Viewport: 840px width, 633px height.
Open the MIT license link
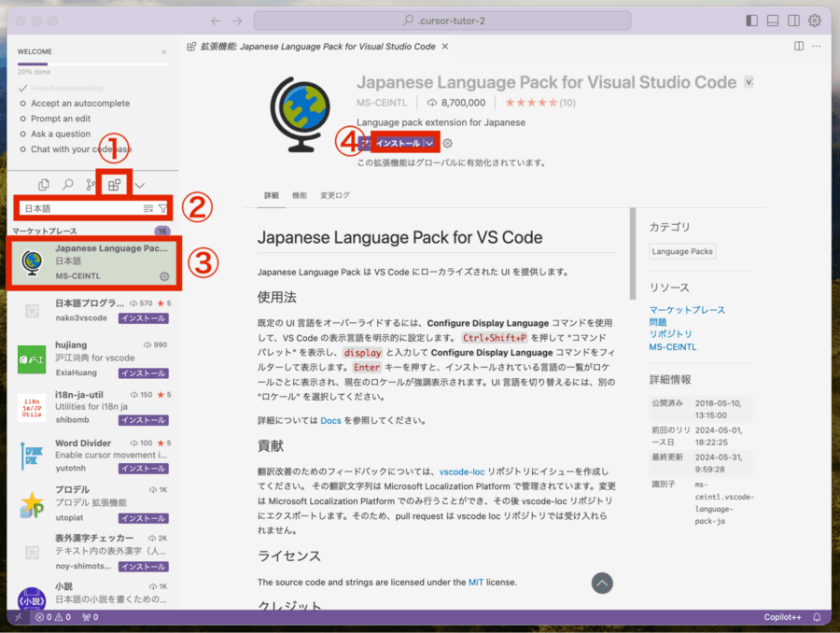pyautogui.click(x=476, y=582)
